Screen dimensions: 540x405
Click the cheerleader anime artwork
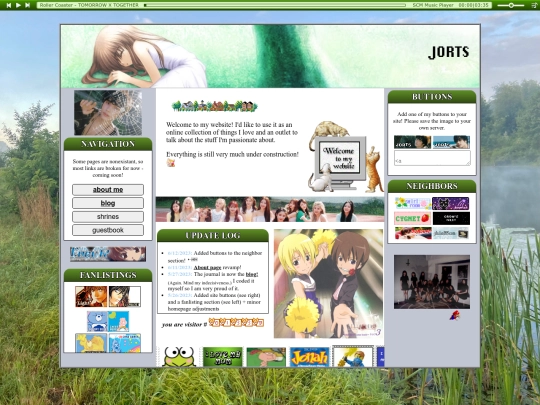pyautogui.click(x=328, y=284)
